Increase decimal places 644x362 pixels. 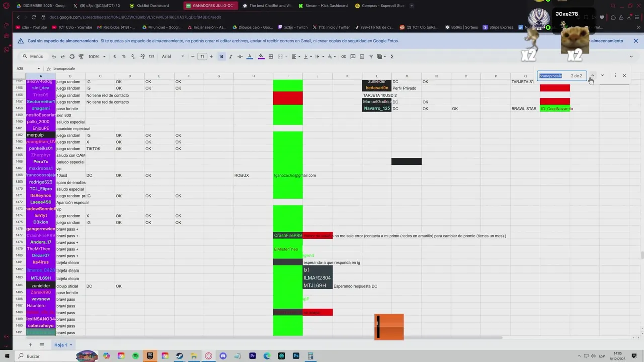point(142,57)
